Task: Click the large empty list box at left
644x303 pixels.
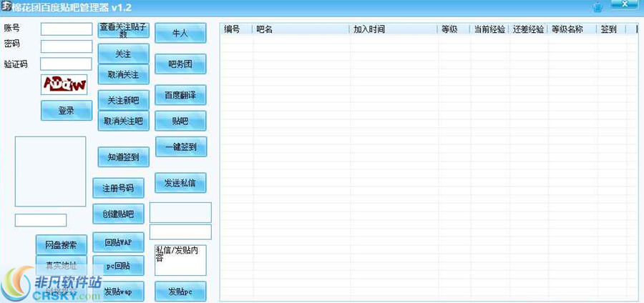Action: tap(51, 172)
